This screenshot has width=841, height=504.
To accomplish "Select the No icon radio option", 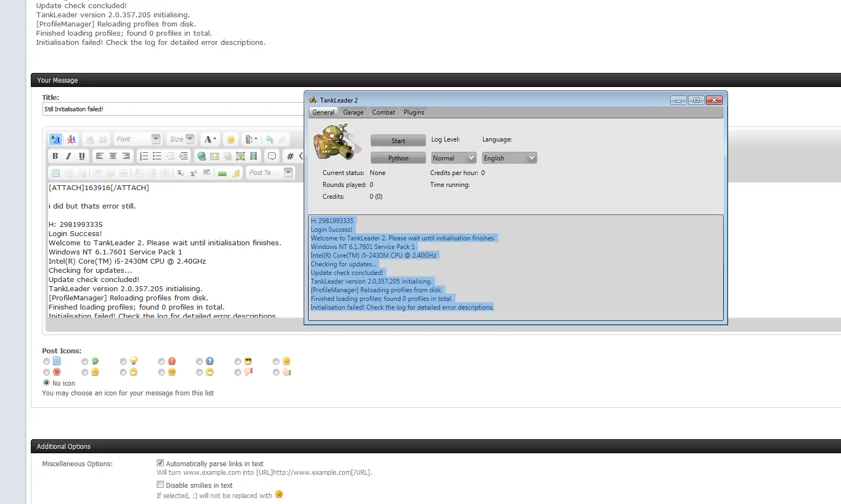I will [46, 382].
